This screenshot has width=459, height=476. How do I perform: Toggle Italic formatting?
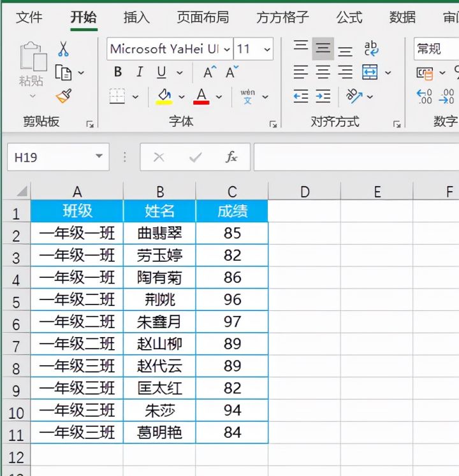click(140, 72)
